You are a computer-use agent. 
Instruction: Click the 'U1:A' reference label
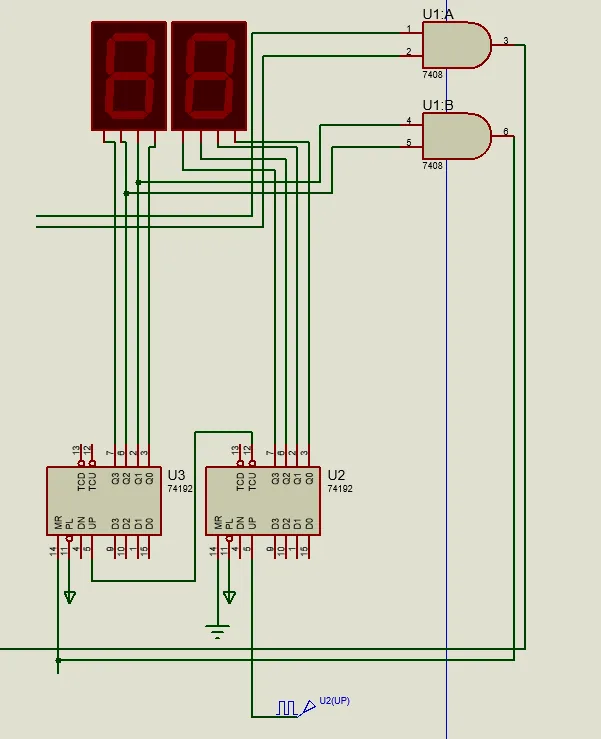coord(438,15)
